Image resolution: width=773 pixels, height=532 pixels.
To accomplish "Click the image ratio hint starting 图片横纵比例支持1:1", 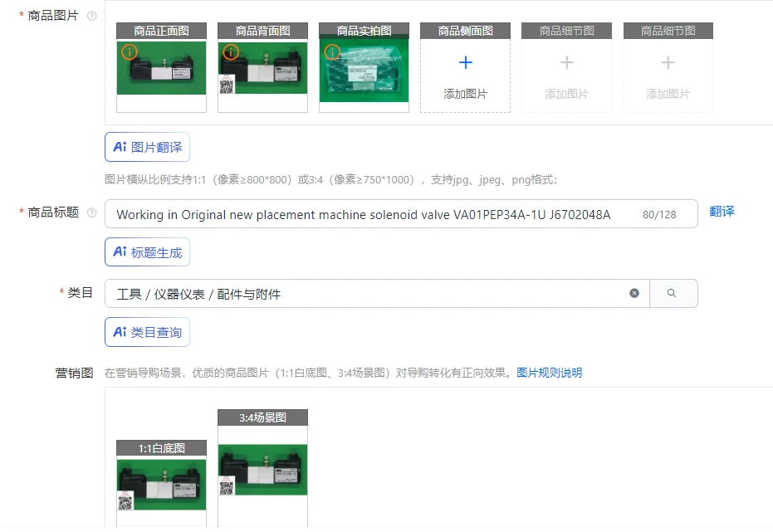I will tap(330, 179).
